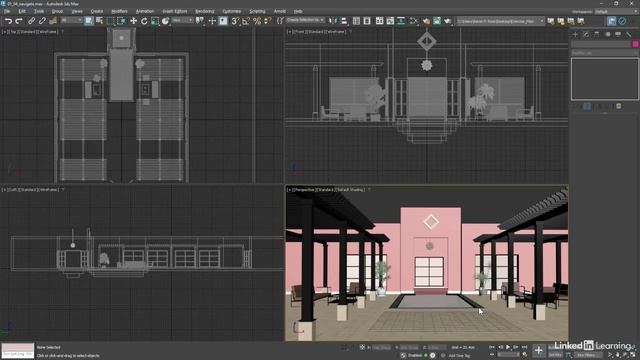The width and height of the screenshot is (640, 360).
Task: Open Front viewport Wireframe label menu
Action: click(x=336, y=31)
